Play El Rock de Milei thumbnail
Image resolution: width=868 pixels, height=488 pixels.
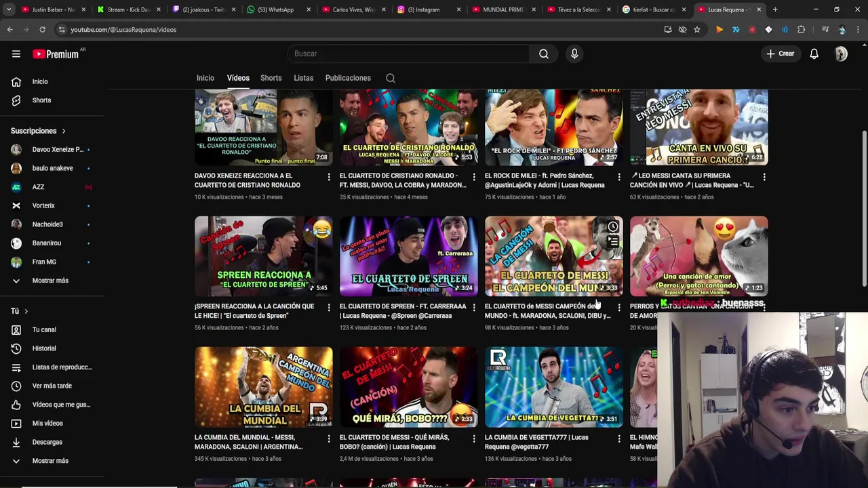tap(554, 127)
